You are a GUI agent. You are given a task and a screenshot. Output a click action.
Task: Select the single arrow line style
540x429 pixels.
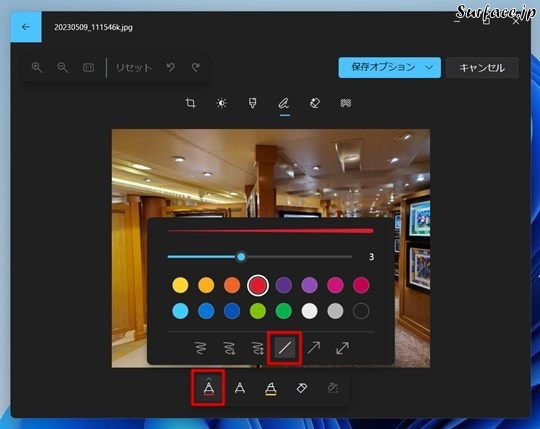313,348
